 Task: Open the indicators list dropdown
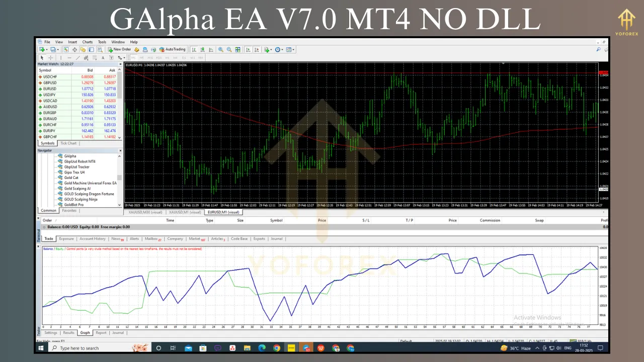coord(269,49)
